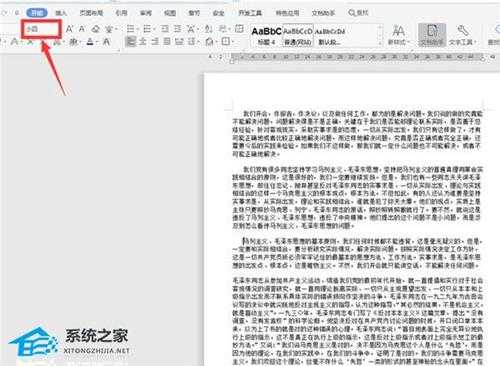Open the 开始 (Home) ribbon tab
The image size is (500, 366).
tap(37, 13)
